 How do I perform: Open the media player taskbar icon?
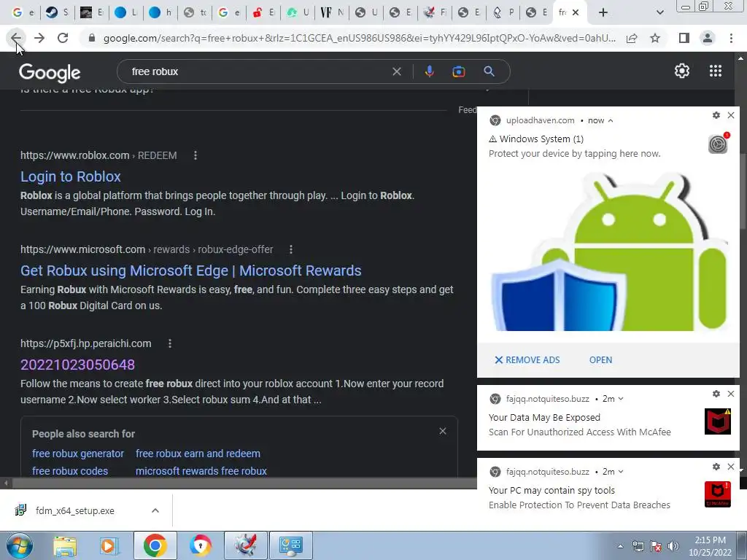[x=109, y=545]
